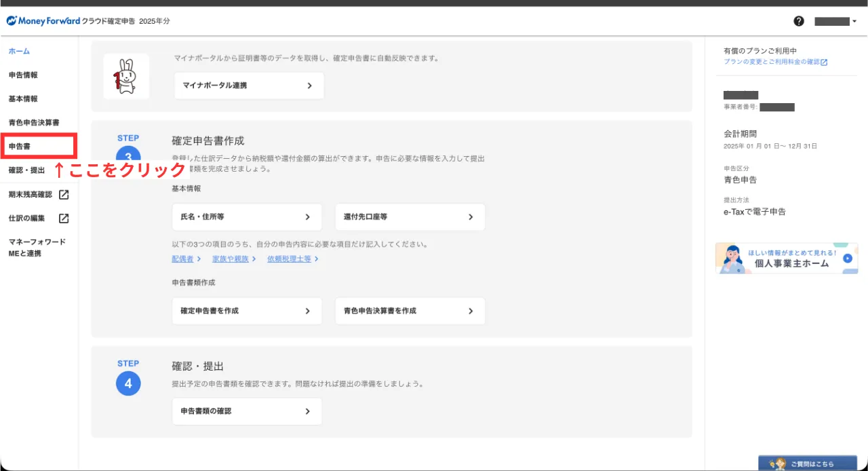Click the play icon on 個人事業主ホーム banner
The width and height of the screenshot is (868, 471).
847,259
